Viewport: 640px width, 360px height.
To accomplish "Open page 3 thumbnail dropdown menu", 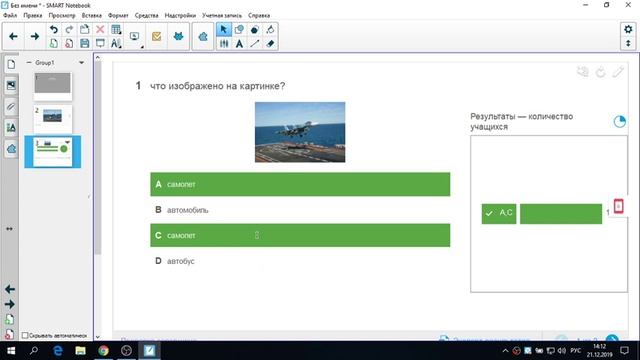I will tap(67, 142).
